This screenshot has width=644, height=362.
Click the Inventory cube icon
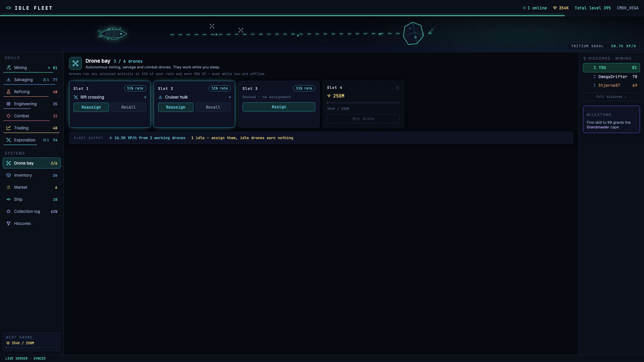tap(9, 175)
